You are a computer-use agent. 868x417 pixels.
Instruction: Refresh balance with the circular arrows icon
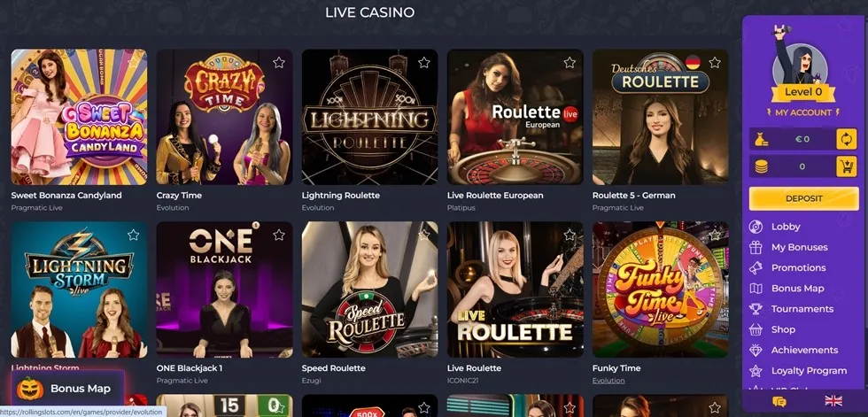846,139
